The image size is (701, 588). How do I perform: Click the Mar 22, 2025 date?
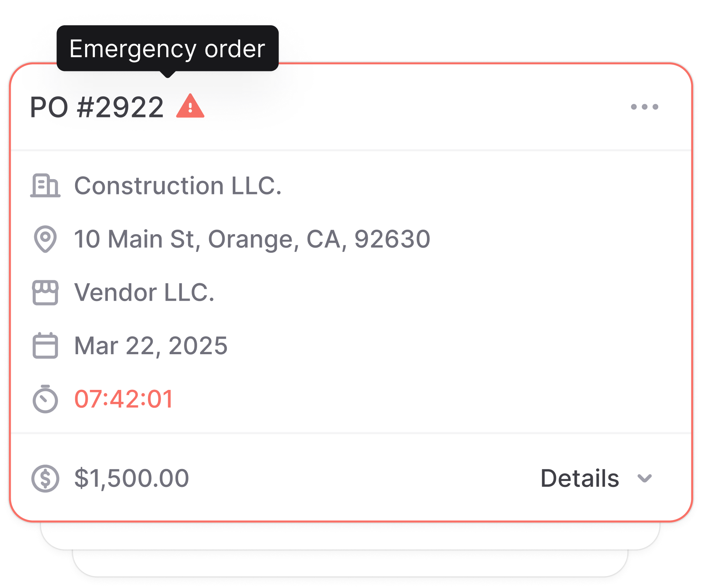click(151, 346)
